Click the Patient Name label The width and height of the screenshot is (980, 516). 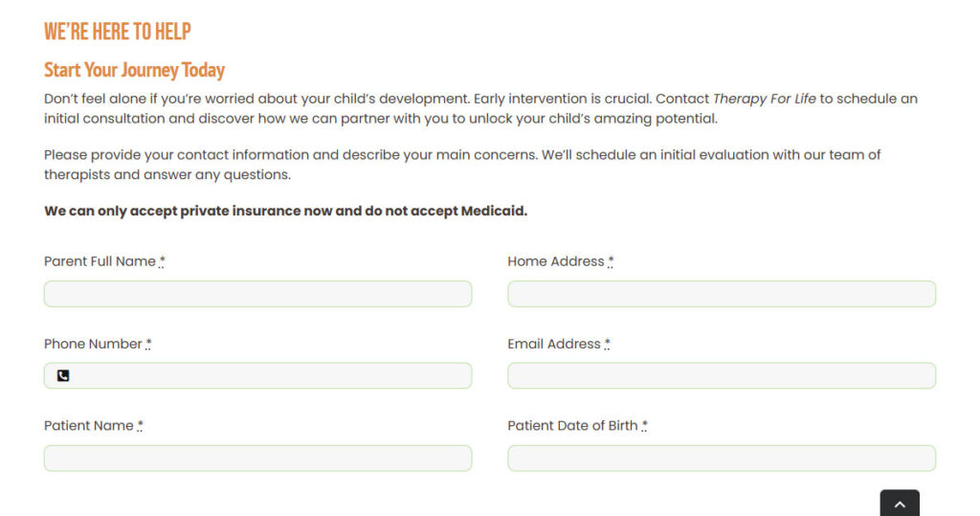click(x=89, y=426)
